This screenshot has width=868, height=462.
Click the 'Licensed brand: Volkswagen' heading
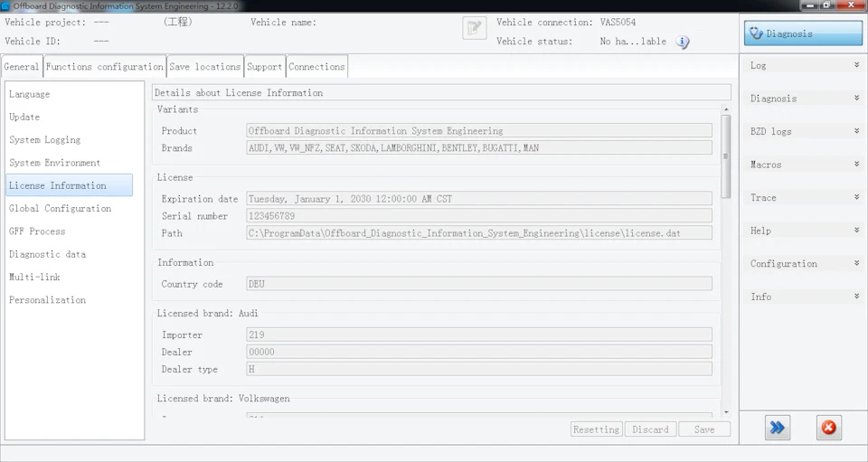coord(223,399)
